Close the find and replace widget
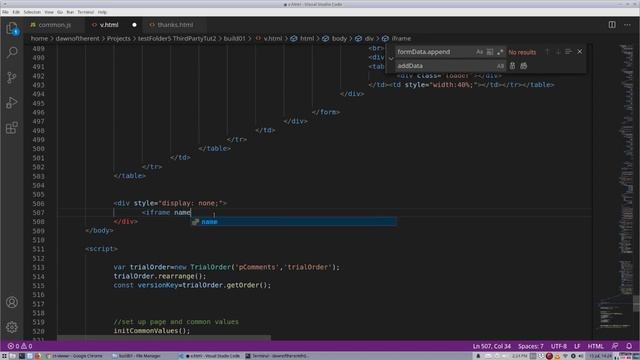The image size is (640, 360). [x=580, y=52]
